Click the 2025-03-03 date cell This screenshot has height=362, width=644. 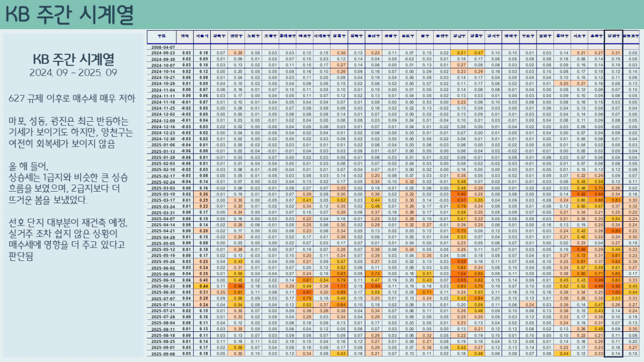tap(163, 188)
